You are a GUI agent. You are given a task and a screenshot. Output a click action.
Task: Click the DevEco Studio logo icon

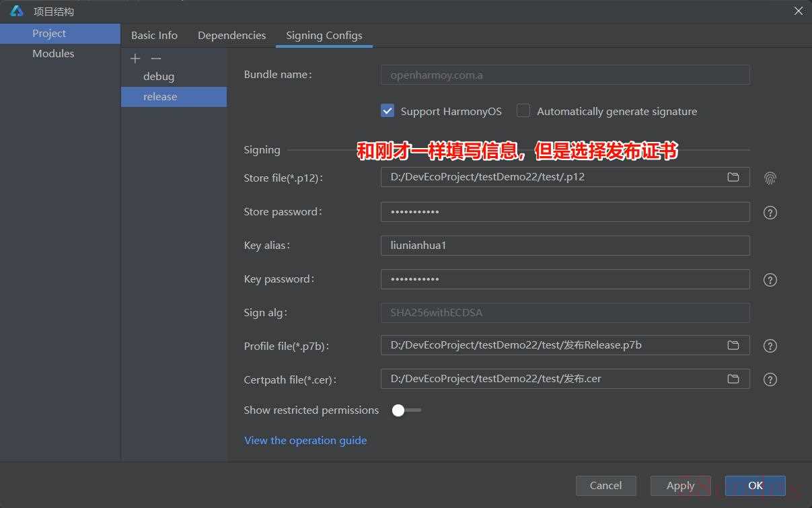click(17, 11)
